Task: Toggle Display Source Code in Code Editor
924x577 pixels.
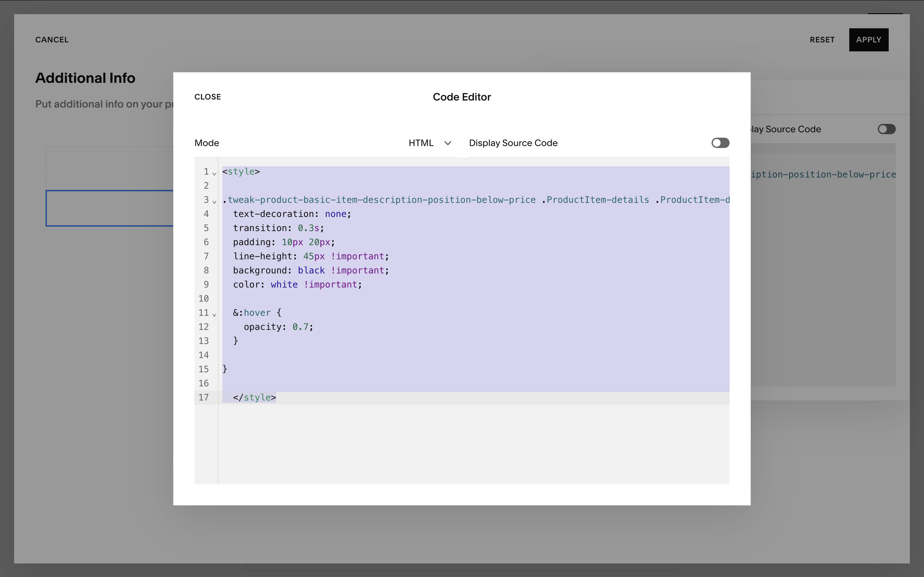Action: coord(720,143)
